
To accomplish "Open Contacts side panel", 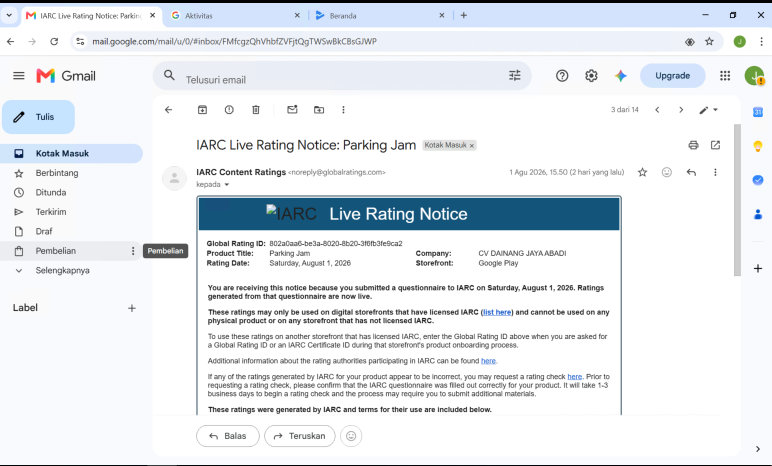I will click(x=758, y=214).
